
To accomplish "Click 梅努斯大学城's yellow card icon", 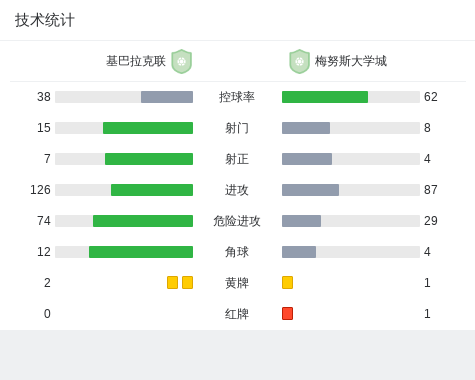I will click(287, 282).
